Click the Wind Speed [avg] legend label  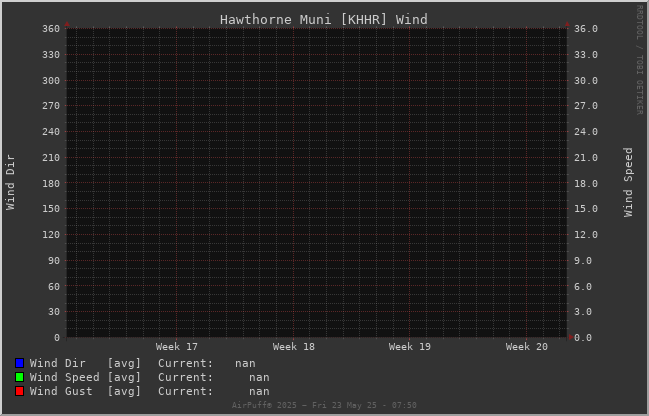85,378
